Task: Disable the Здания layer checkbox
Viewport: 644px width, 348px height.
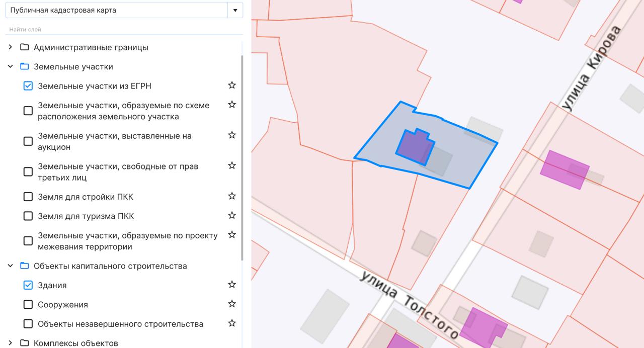Action: (x=28, y=285)
